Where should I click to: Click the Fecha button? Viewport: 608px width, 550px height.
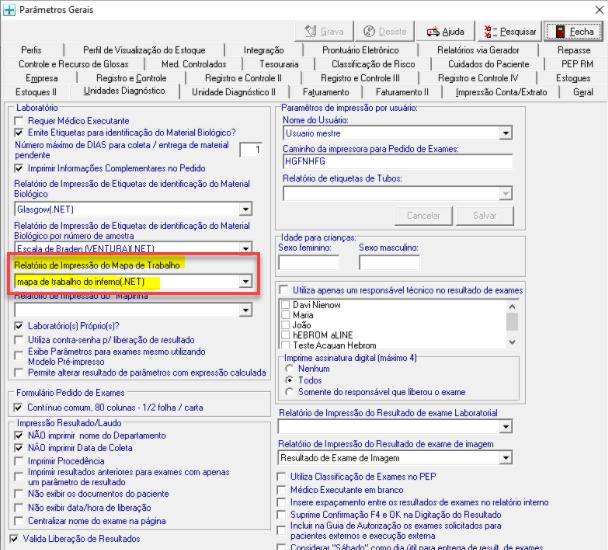574,31
